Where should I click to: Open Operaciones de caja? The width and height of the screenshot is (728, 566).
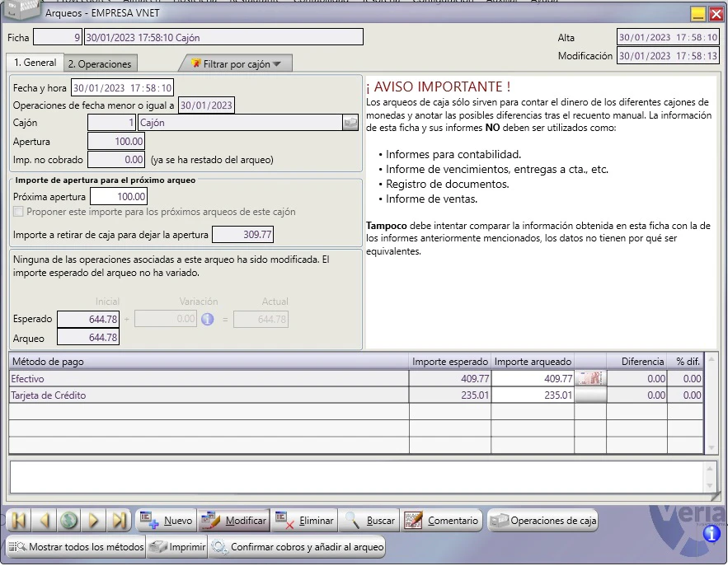pyautogui.click(x=542, y=521)
